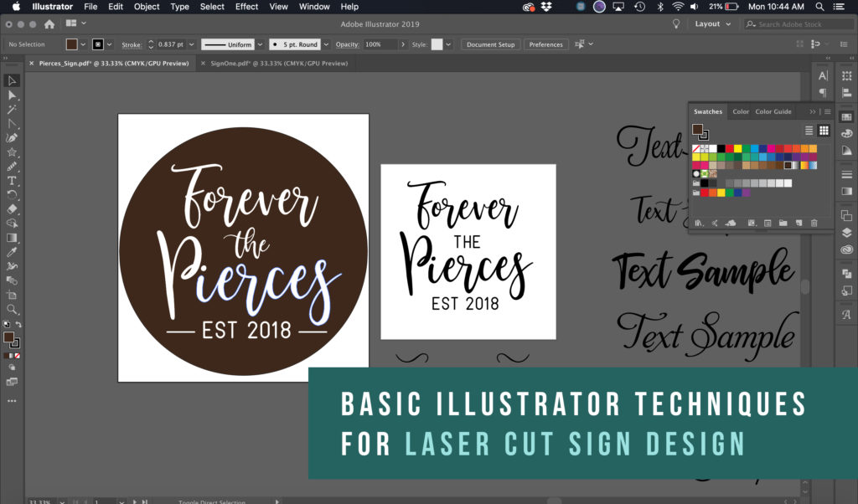858x504 pixels.
Task: Expand the 5 pt. Round brush dropdown
Action: tap(326, 45)
